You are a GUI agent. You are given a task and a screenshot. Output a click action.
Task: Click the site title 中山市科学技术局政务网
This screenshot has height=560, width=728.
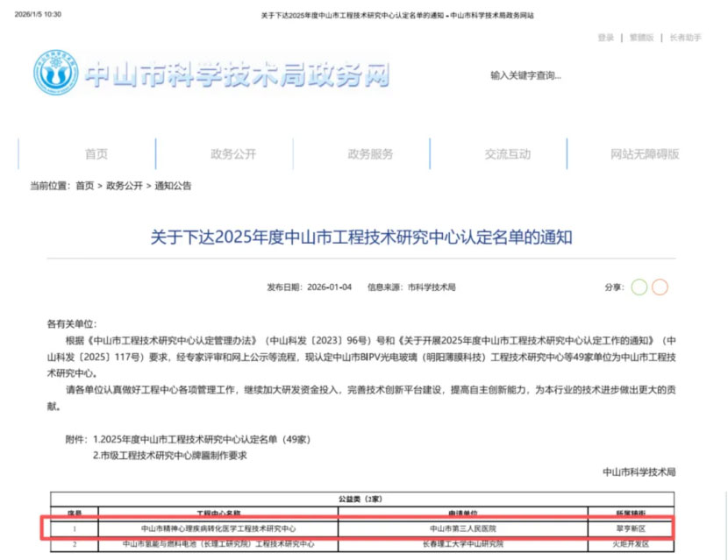[x=237, y=75]
